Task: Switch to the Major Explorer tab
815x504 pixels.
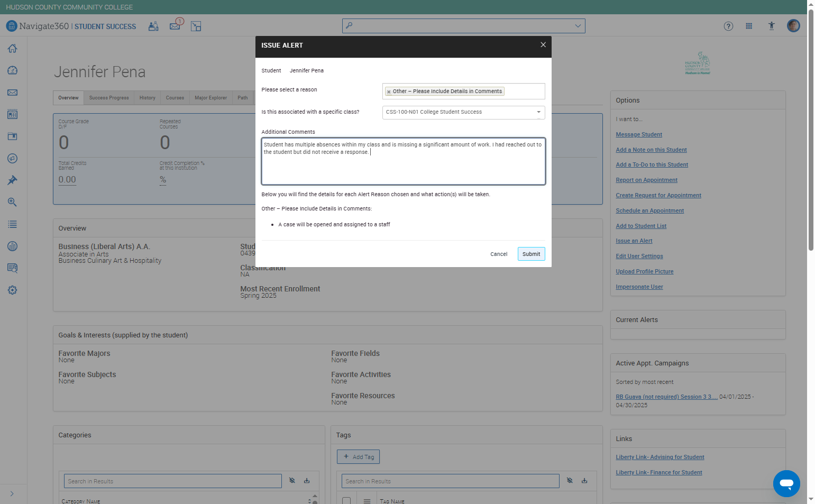Action: [210, 98]
